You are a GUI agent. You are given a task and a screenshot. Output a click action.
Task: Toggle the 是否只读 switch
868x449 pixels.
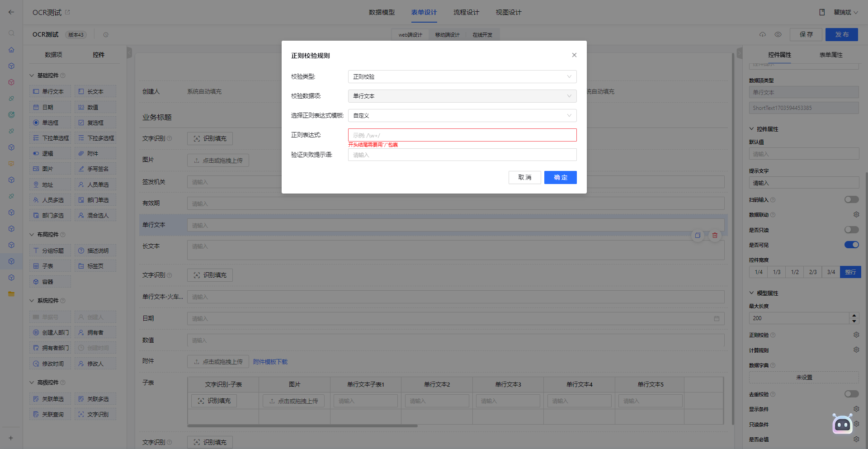[851, 230]
